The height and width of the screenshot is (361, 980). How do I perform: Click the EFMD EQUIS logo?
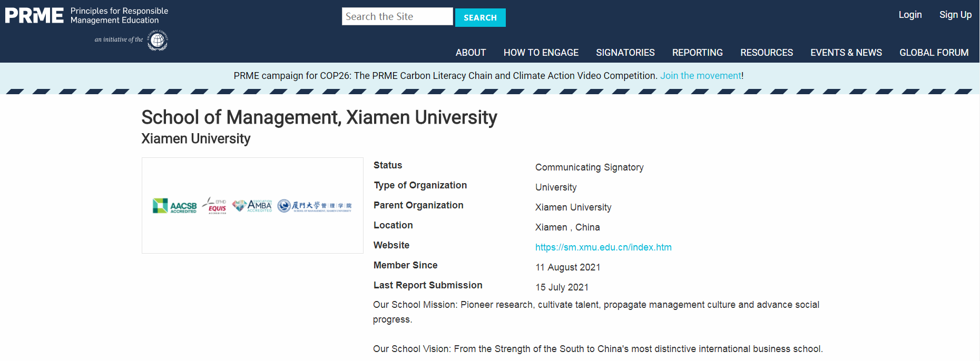tap(215, 206)
